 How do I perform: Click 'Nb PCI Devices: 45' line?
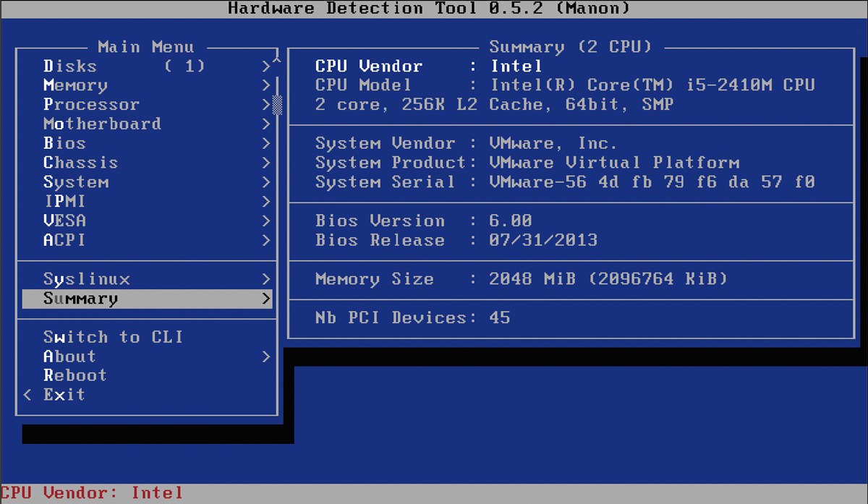tap(412, 317)
